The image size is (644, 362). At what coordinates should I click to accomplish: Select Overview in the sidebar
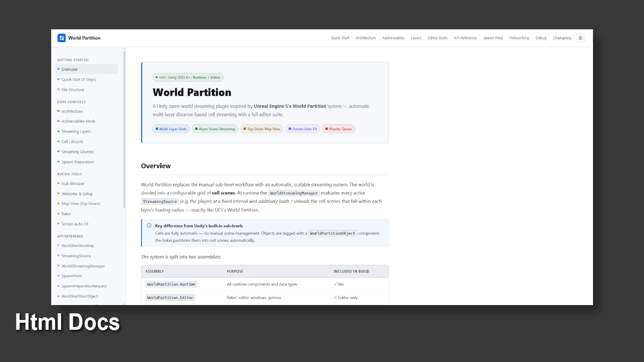coord(87,69)
